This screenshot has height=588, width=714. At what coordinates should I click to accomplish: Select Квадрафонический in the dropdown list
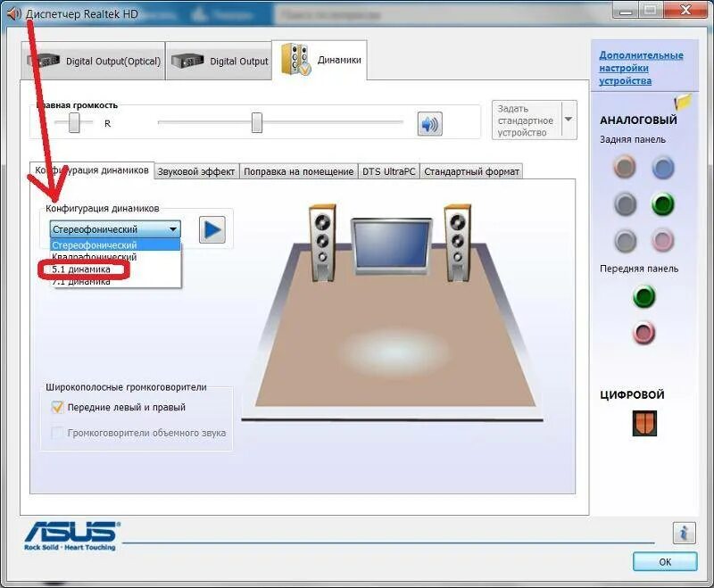[115, 257]
